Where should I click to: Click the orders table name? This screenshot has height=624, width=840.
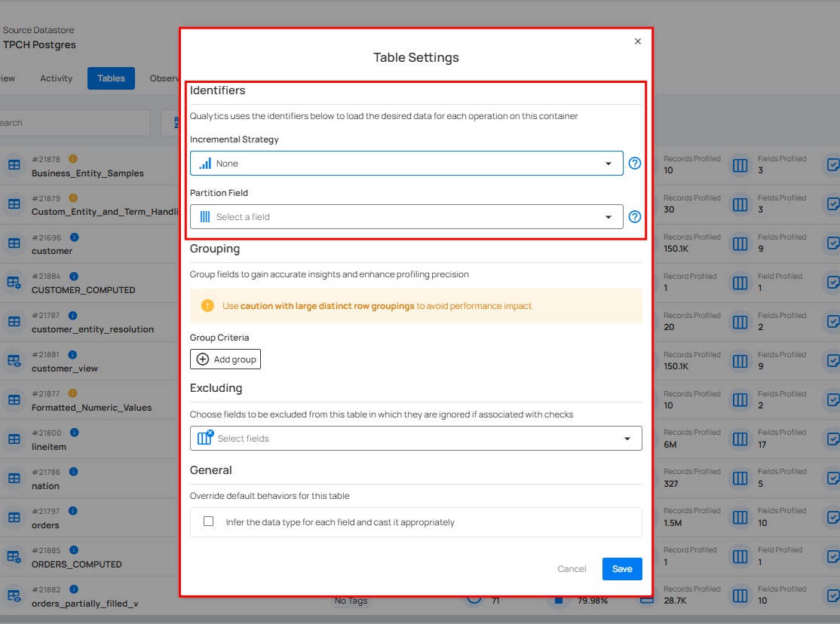45,525
